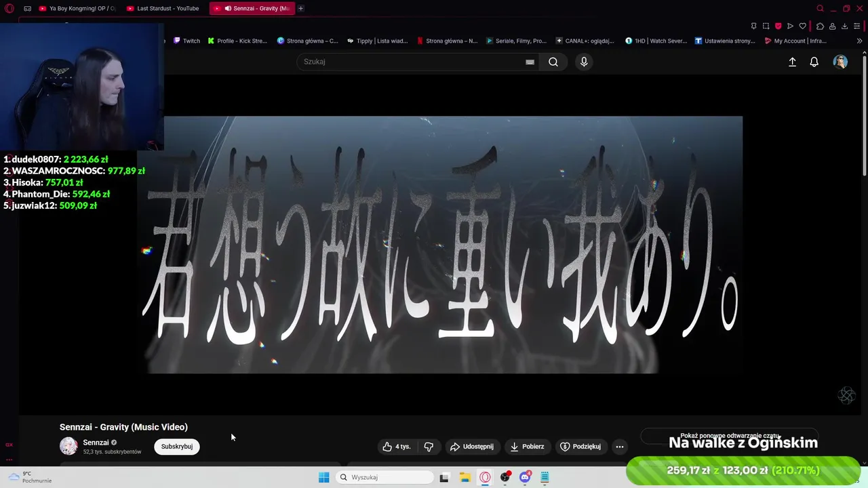The image size is (868, 488).
Task: Open the OBS Studio taskbar icon
Action: 505,477
